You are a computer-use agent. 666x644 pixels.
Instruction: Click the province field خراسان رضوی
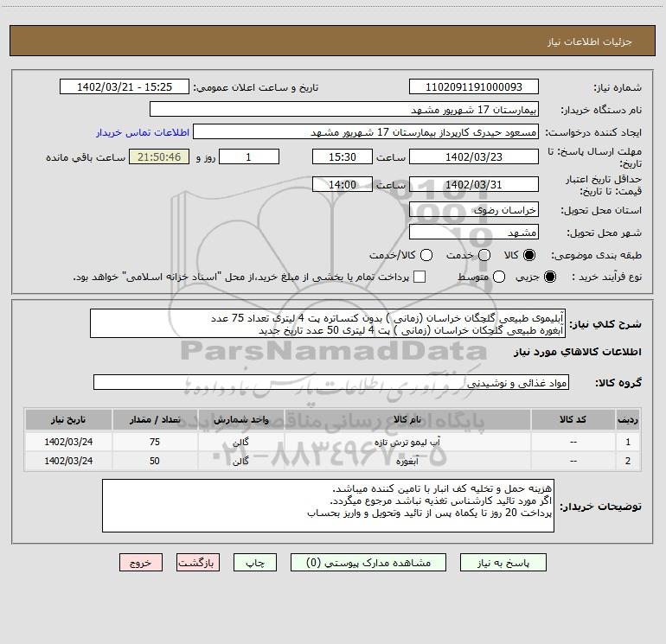(x=474, y=210)
